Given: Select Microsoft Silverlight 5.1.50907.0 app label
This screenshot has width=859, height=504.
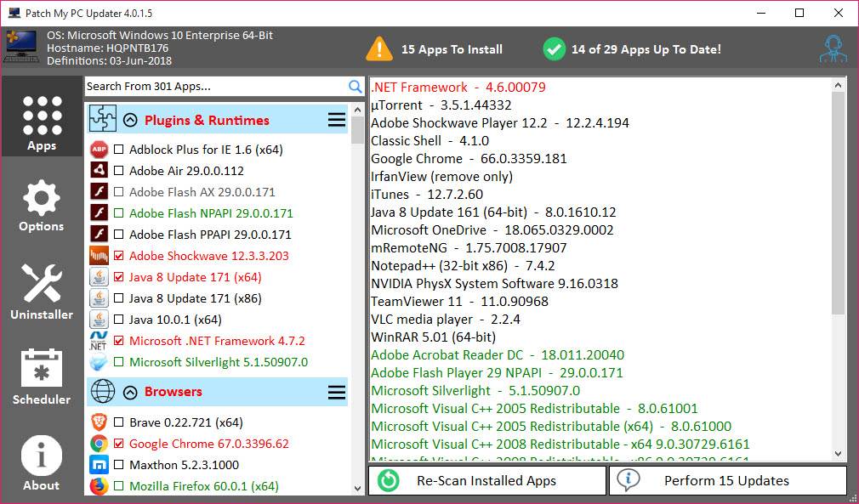Looking at the screenshot, I should (219, 362).
